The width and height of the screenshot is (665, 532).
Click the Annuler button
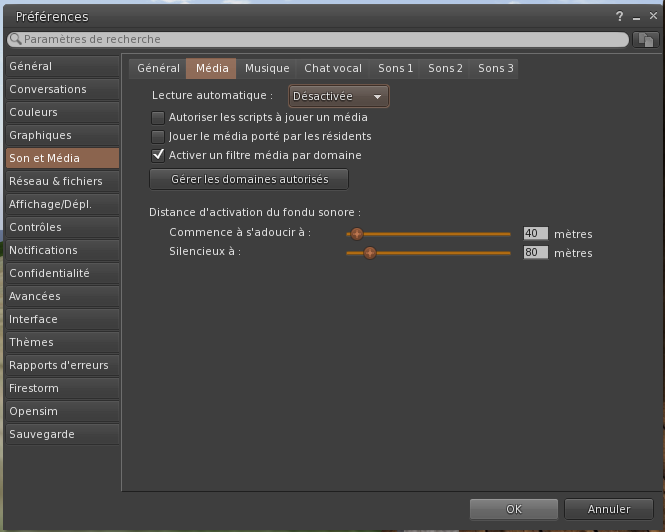coord(608,509)
